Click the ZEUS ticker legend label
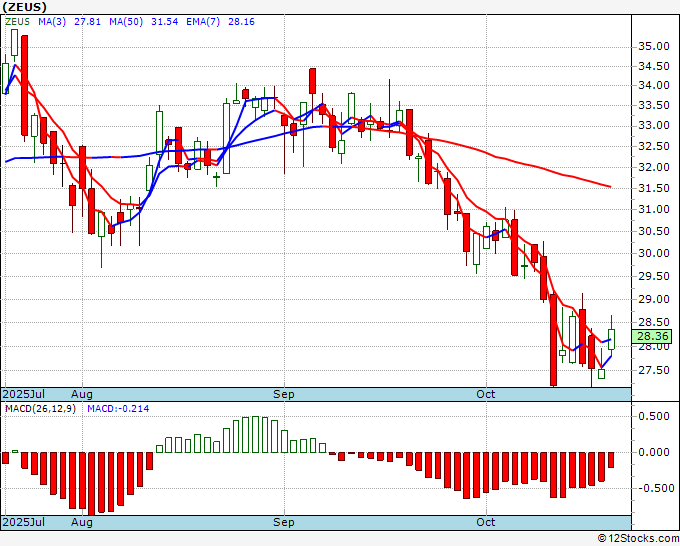This screenshot has width=680, height=546. [x=18, y=22]
